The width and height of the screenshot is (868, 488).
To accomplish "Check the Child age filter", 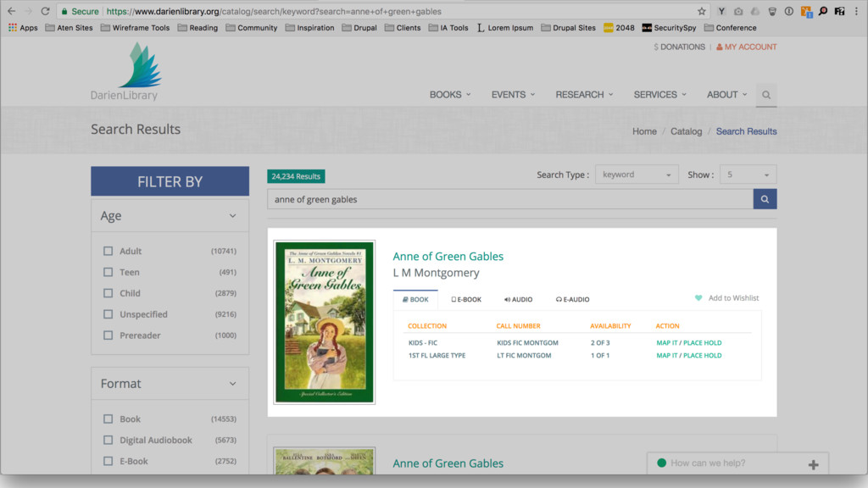I will pyautogui.click(x=108, y=293).
